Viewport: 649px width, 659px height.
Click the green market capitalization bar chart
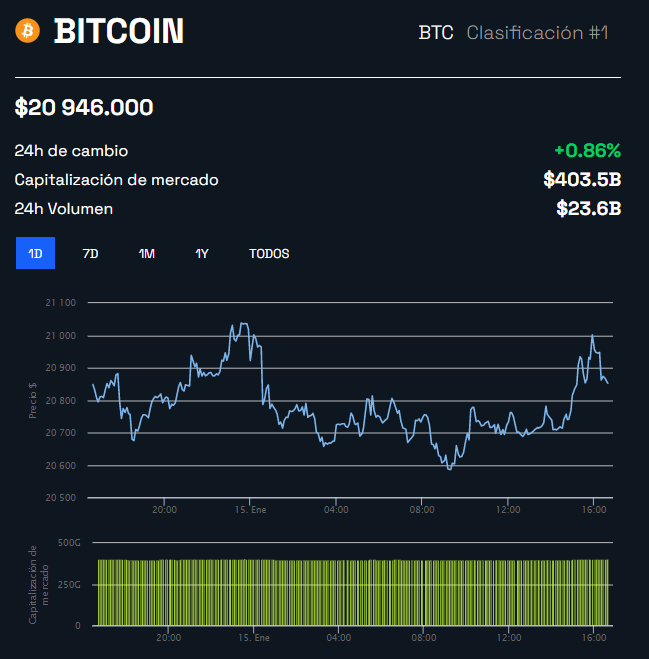[352, 592]
